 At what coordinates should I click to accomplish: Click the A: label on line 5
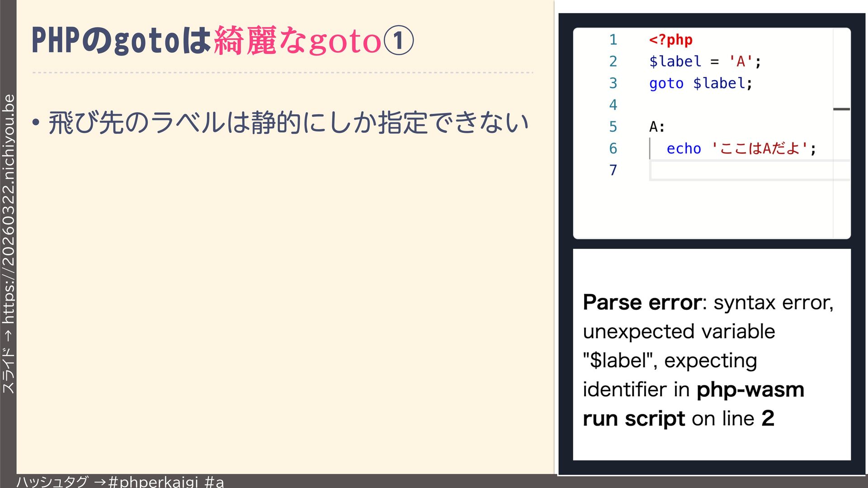657,127
